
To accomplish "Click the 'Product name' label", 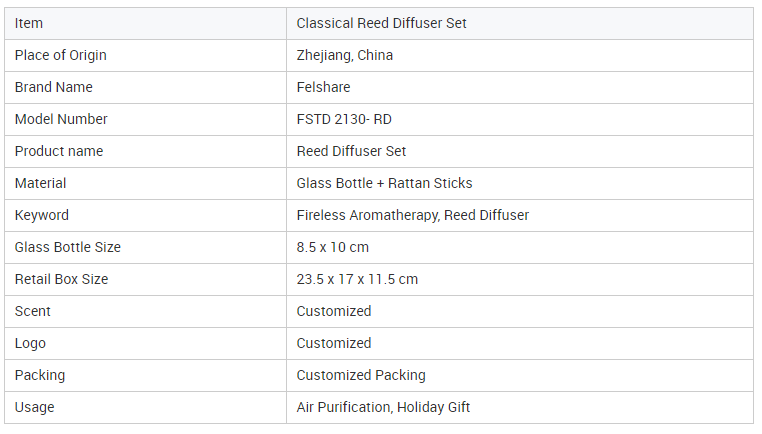I will coord(58,151).
